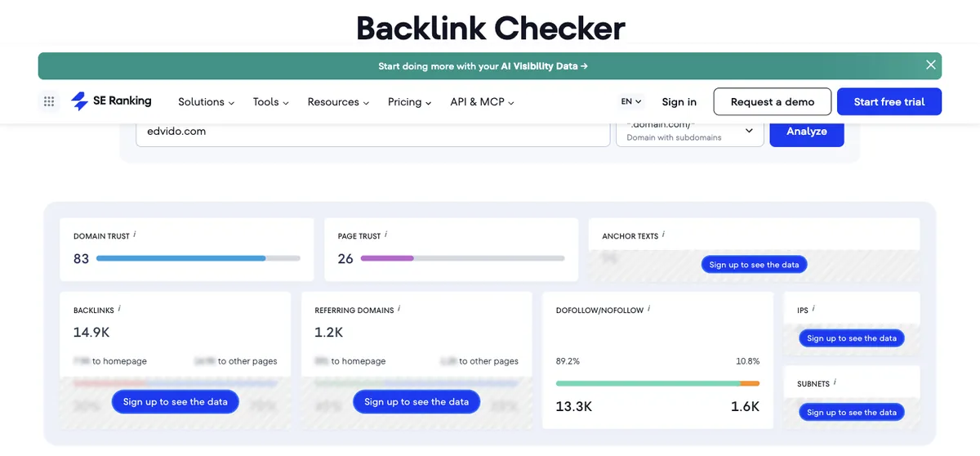Click the 13.3K dofollow count

(574, 406)
